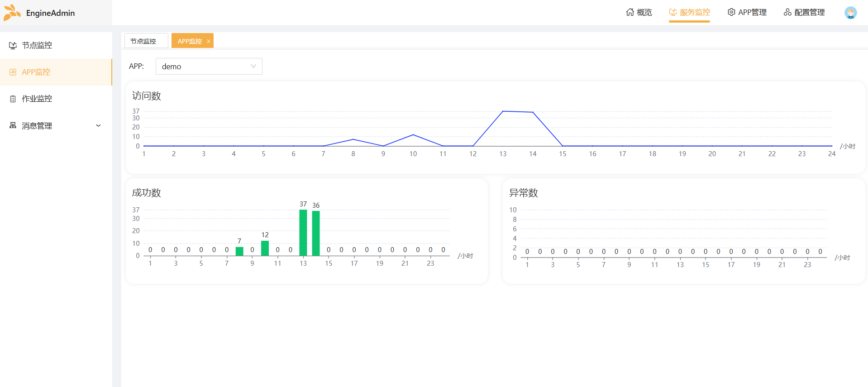Screen dimensions: 868x387
Task: Click the EngineAdmin logo icon
Action: point(12,13)
